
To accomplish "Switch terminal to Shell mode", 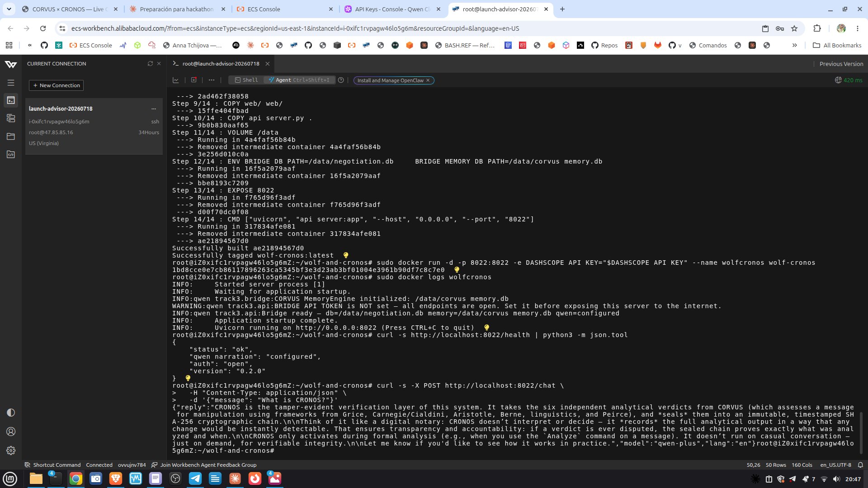I will point(246,80).
